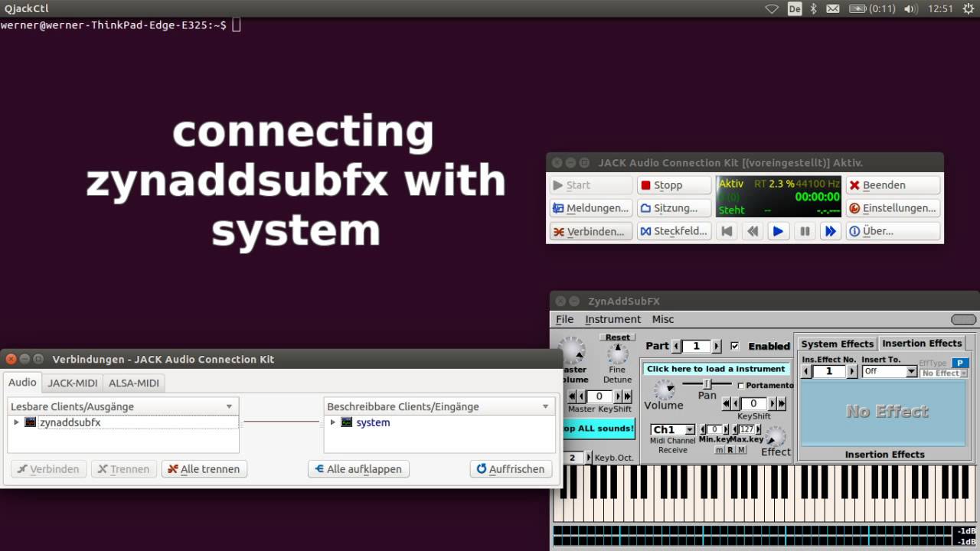Open Steckfeld patchbay
This screenshot has width=980, height=551.
click(x=674, y=231)
